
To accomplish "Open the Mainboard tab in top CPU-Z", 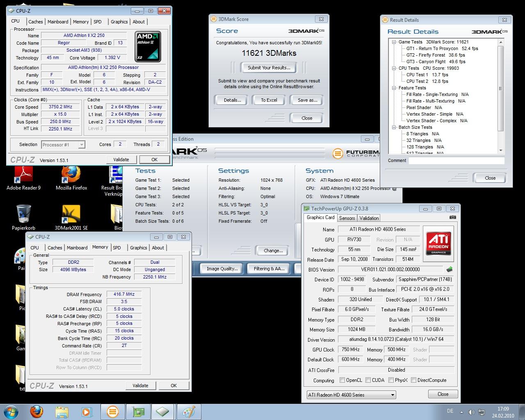I will (58, 22).
